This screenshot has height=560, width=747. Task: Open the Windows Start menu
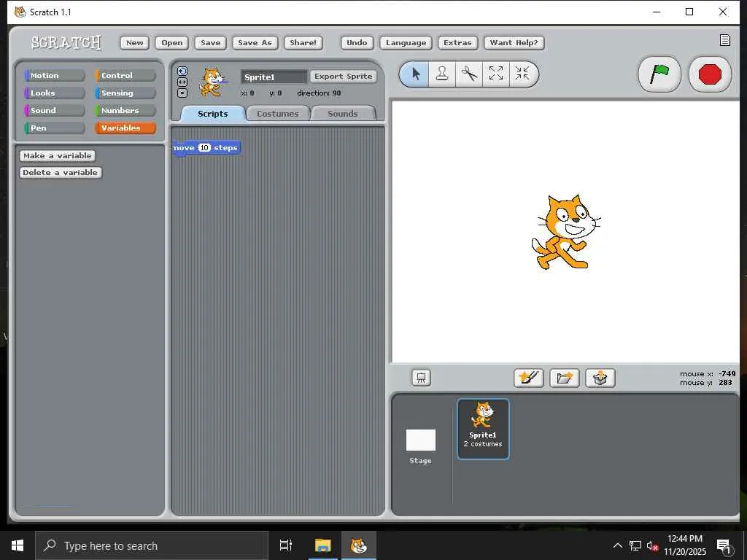pos(18,545)
